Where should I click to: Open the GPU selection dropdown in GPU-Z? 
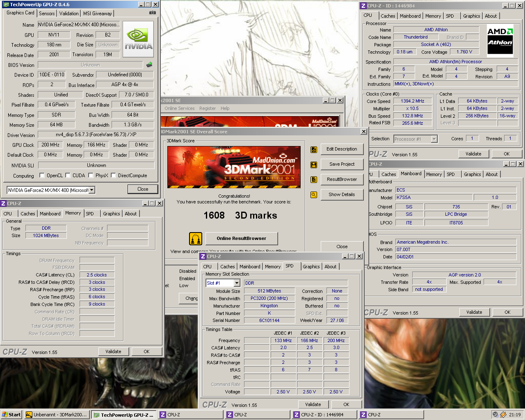[92, 190]
